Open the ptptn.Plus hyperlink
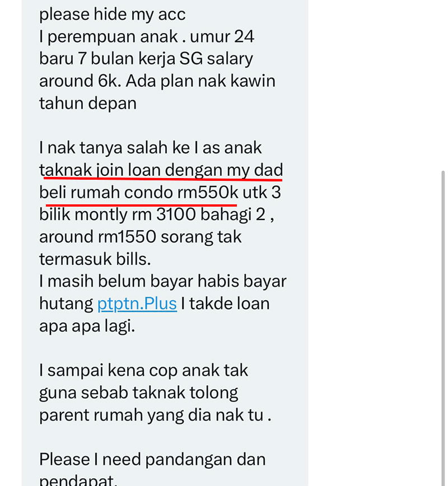Image resolution: width=448 pixels, height=486 pixels. (137, 303)
